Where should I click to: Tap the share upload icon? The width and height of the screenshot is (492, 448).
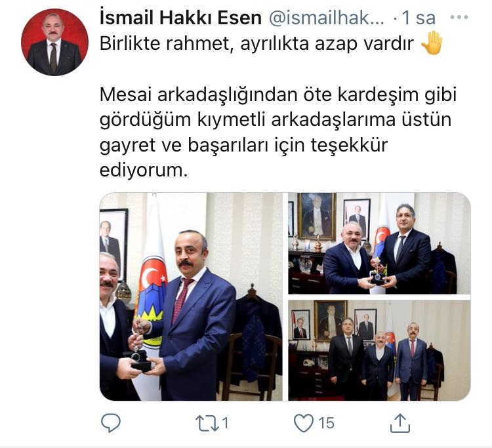[x=400, y=423]
